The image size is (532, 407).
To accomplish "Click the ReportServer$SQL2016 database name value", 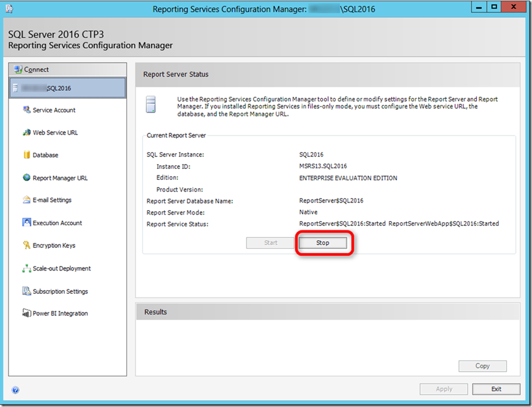I will point(331,200).
